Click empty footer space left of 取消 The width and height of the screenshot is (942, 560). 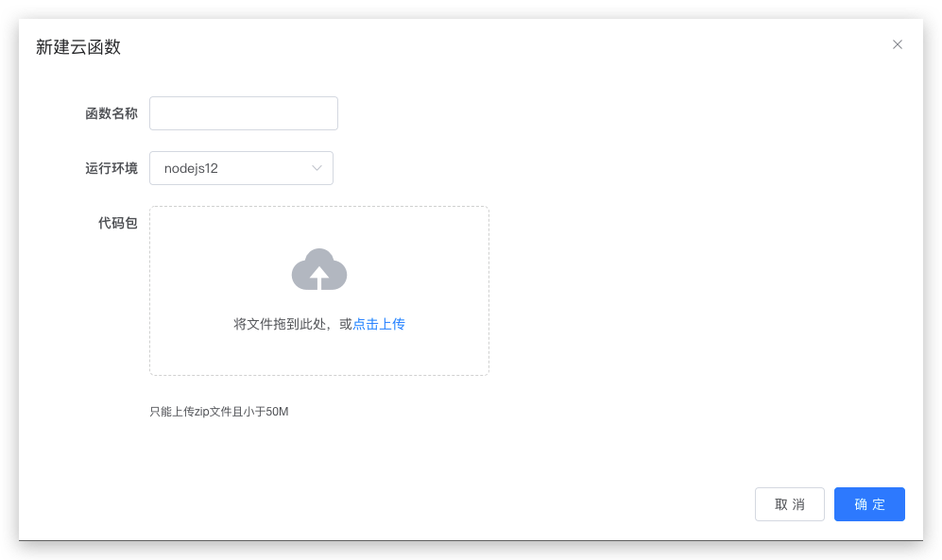[378, 504]
